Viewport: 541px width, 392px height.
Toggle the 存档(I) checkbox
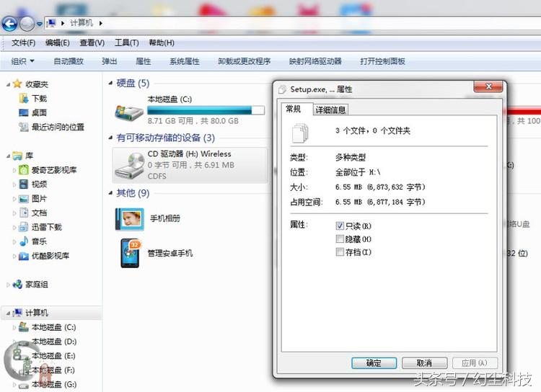(x=340, y=251)
